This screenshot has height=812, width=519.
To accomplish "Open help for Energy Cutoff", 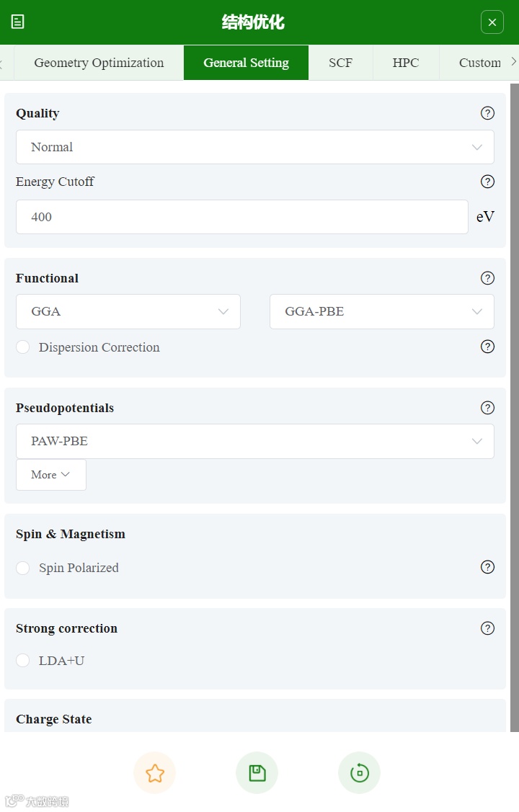I will click(487, 182).
